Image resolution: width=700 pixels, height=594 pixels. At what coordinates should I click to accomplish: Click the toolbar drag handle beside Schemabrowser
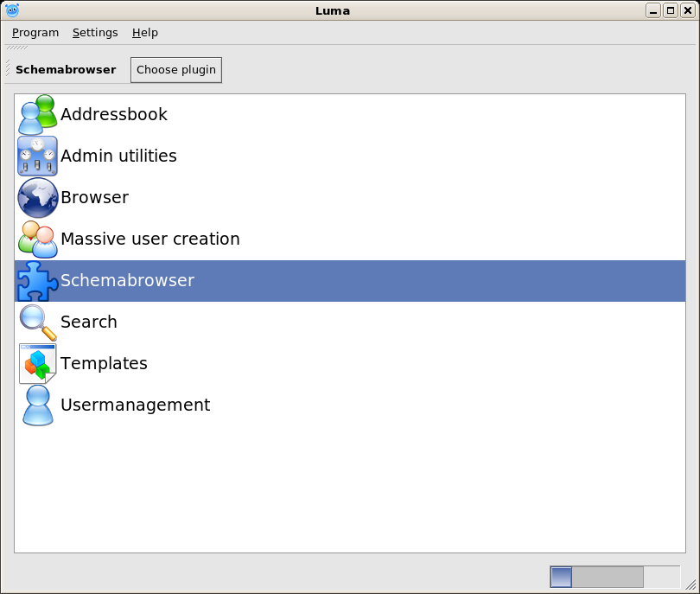(8, 69)
